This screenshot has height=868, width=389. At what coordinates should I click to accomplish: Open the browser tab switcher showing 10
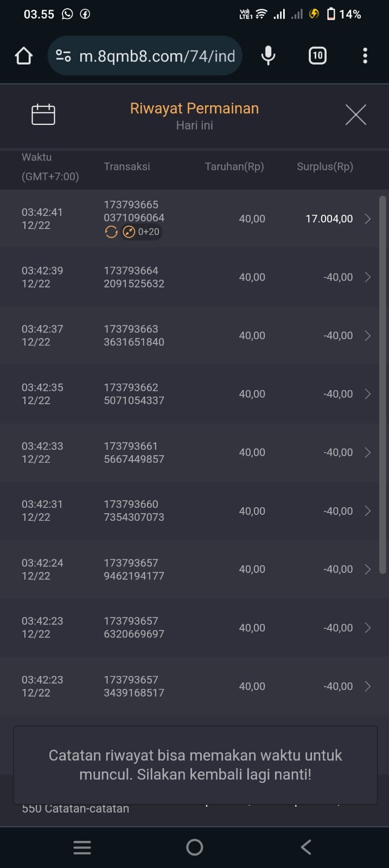(x=317, y=55)
